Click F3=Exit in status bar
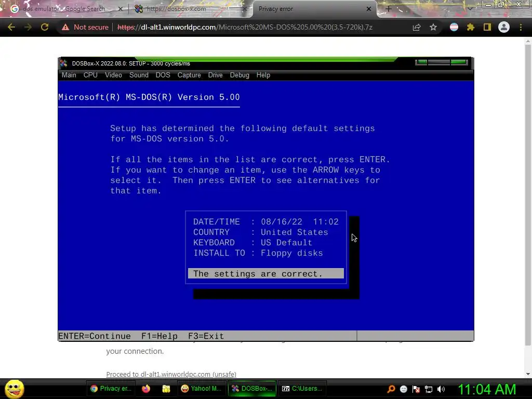The width and height of the screenshot is (532, 399). tap(206, 336)
